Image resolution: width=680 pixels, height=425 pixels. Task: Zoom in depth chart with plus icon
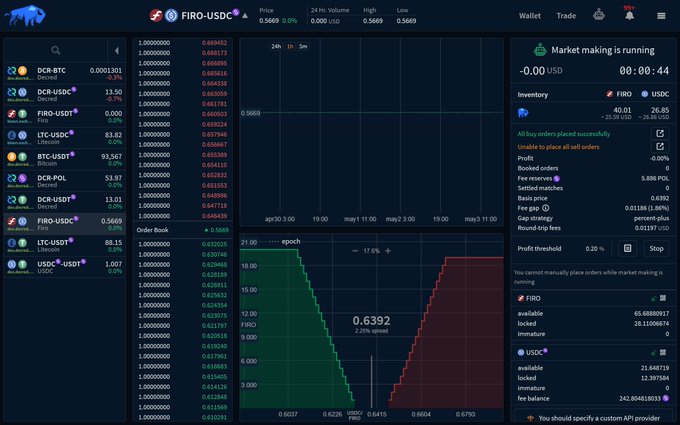[x=388, y=251]
